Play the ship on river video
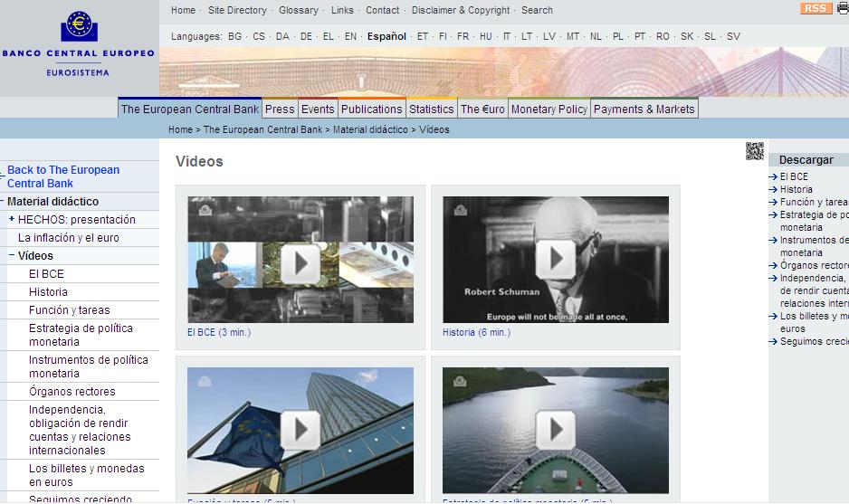Viewport: 849px width, 504px height. click(x=555, y=430)
